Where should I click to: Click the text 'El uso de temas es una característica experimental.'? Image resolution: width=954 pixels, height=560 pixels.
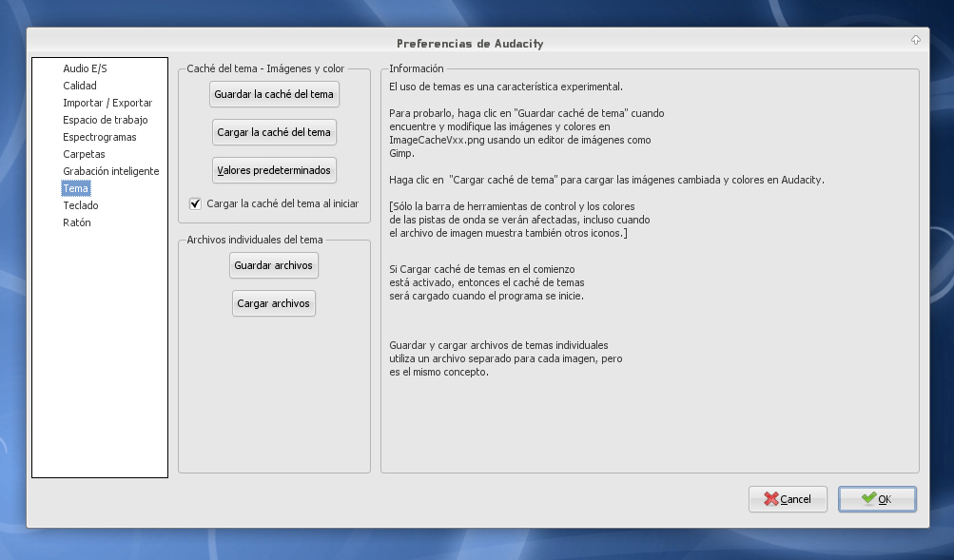pyautogui.click(x=506, y=87)
